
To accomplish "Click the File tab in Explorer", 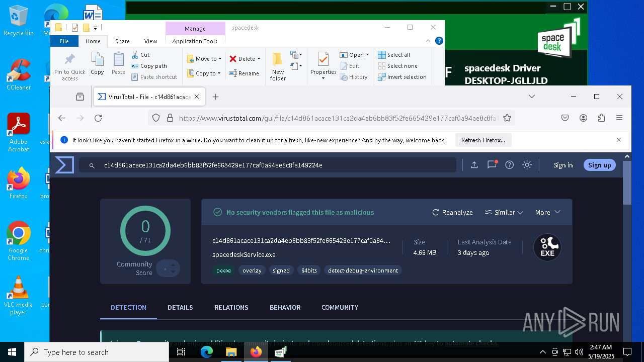I will (x=64, y=41).
